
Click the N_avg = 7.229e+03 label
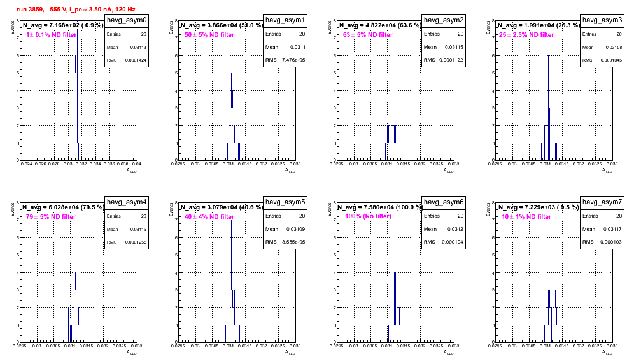(x=538, y=207)
